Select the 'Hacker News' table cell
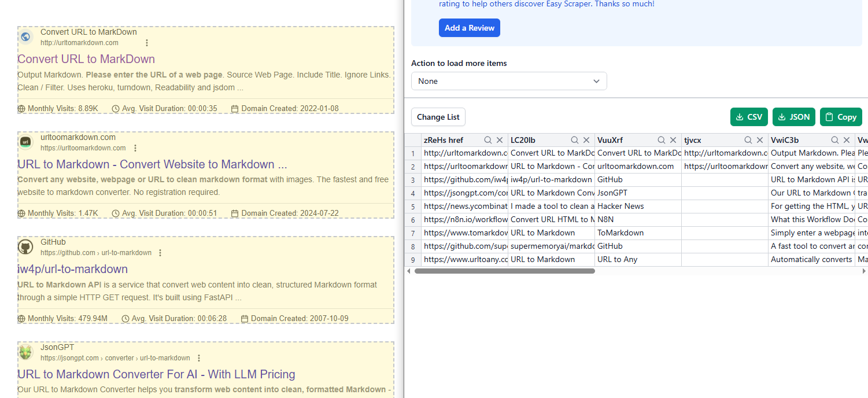 638,206
